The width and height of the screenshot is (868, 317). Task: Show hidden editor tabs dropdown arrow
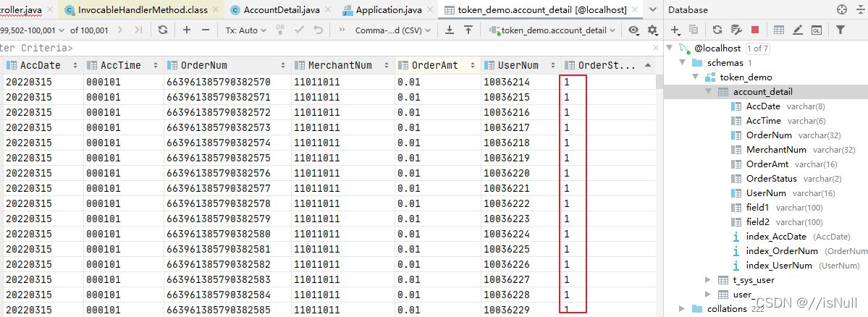click(653, 9)
